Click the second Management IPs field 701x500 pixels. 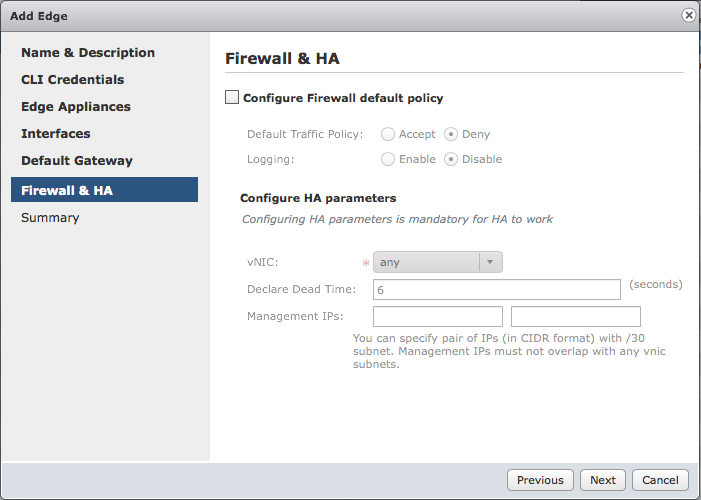click(x=576, y=316)
